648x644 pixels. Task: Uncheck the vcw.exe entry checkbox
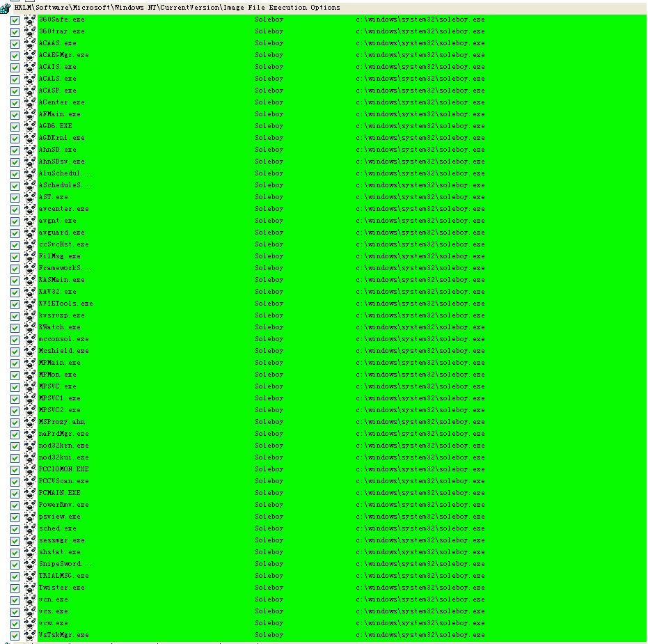(15, 624)
